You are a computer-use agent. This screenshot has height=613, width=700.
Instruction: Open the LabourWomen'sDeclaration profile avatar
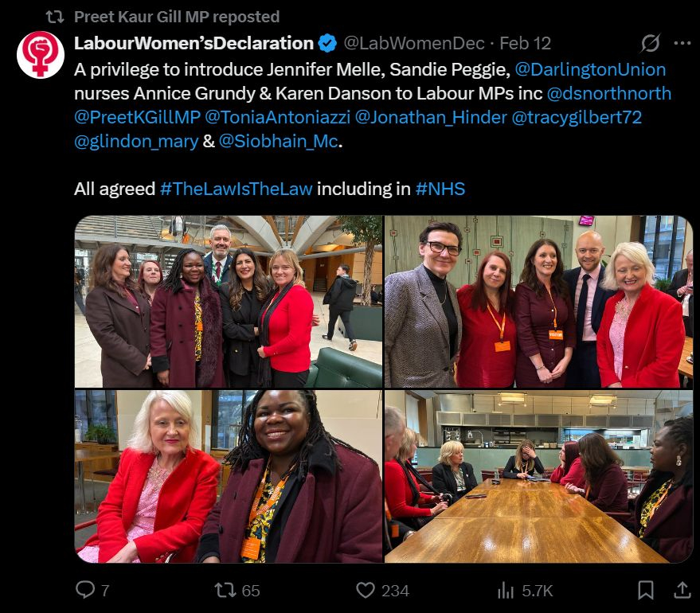(41, 54)
